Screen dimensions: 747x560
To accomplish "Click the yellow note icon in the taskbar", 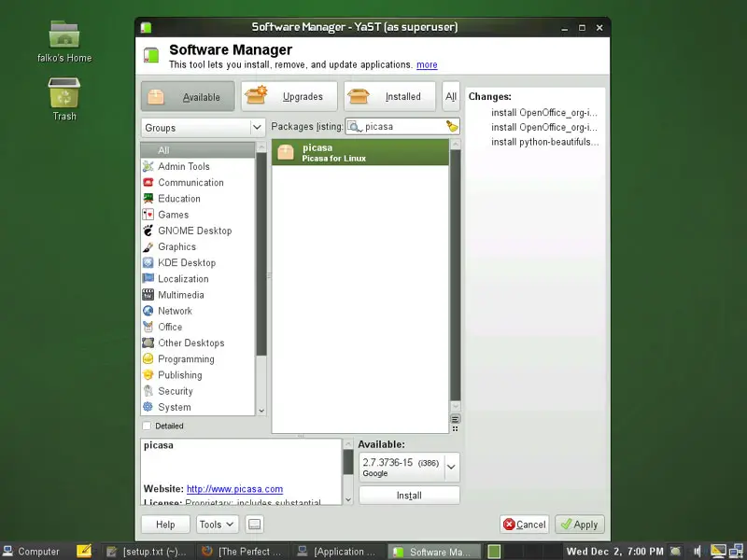I will [x=84, y=551].
